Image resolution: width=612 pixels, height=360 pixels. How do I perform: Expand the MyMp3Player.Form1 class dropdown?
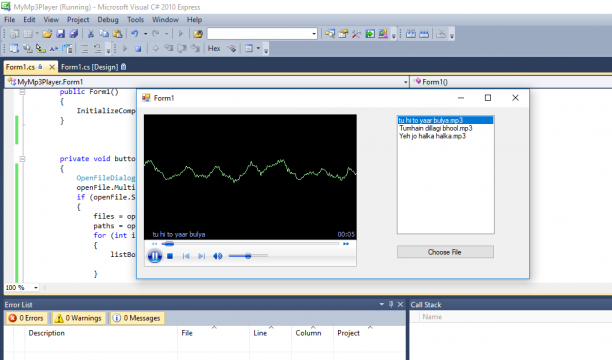click(x=405, y=82)
